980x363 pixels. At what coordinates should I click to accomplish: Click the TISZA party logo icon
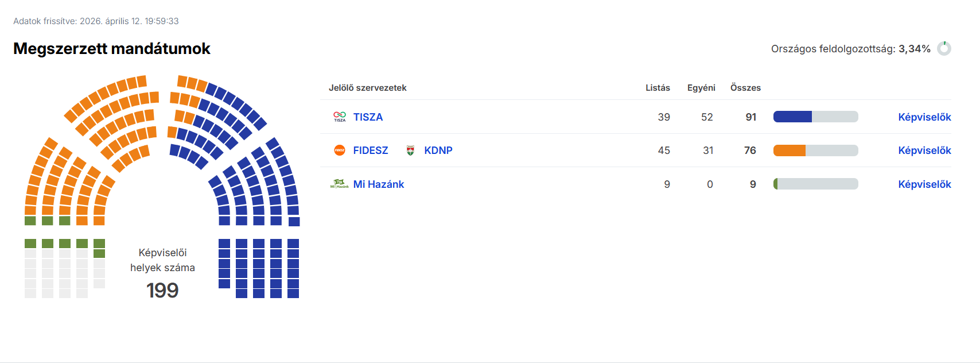pyautogui.click(x=340, y=117)
